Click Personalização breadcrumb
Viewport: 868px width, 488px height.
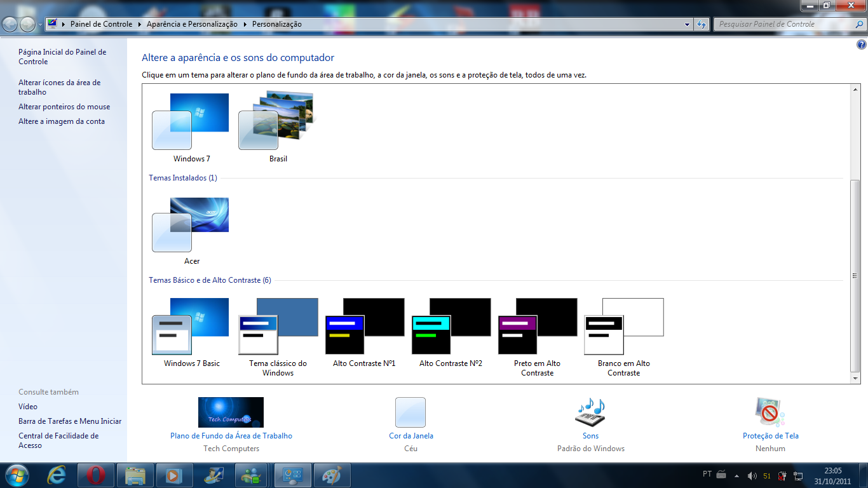tap(277, 24)
